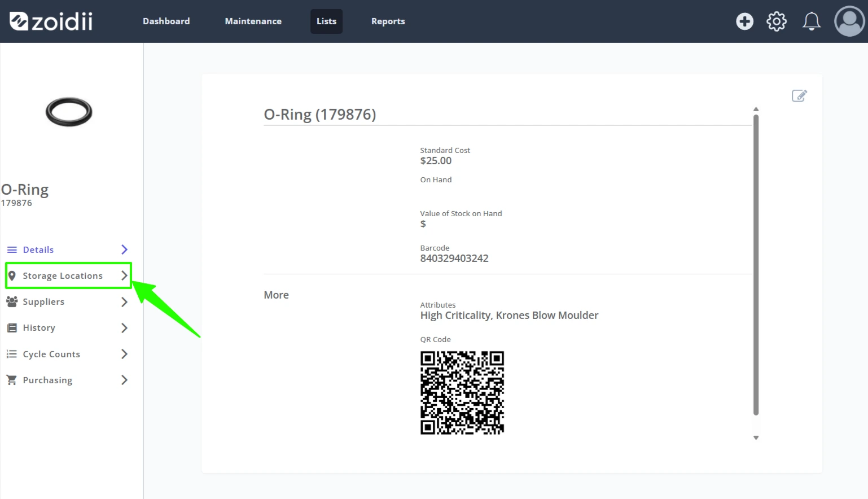Image resolution: width=868 pixels, height=499 pixels.
Task: Select the Cycle Counts link
Action: [51, 354]
